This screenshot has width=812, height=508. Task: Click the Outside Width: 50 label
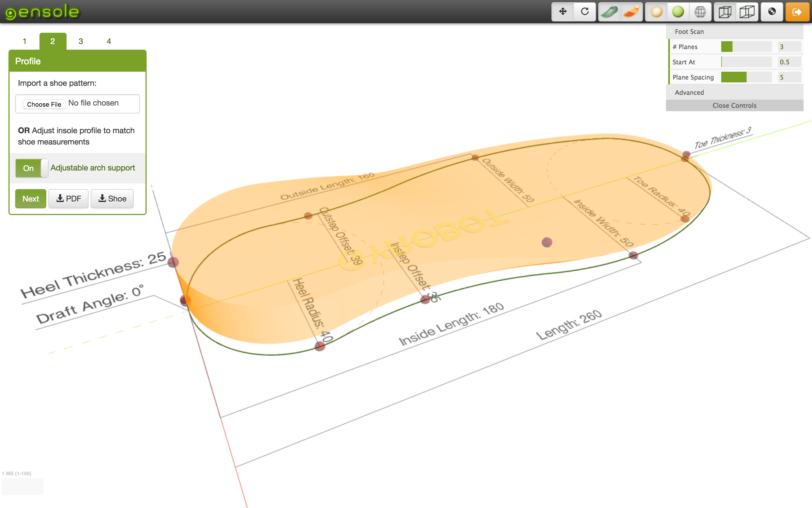tap(508, 180)
